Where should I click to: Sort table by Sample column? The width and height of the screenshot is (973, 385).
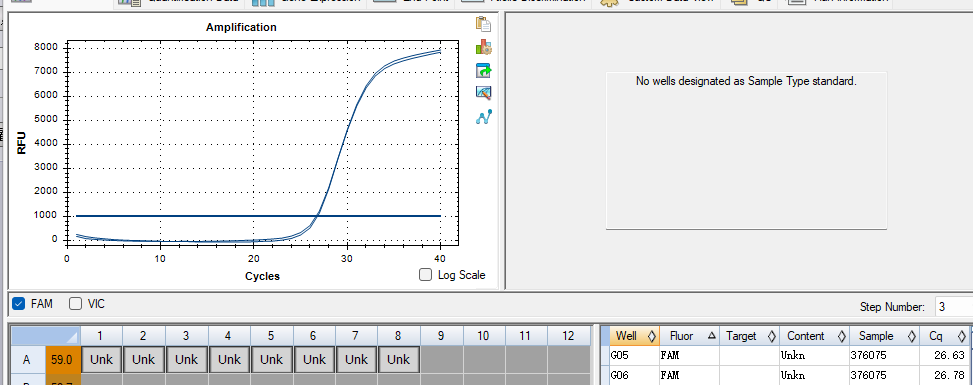pos(884,336)
